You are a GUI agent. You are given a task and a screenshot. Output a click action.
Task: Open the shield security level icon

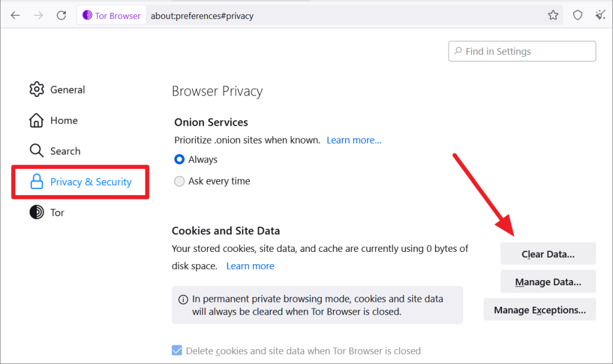click(577, 15)
